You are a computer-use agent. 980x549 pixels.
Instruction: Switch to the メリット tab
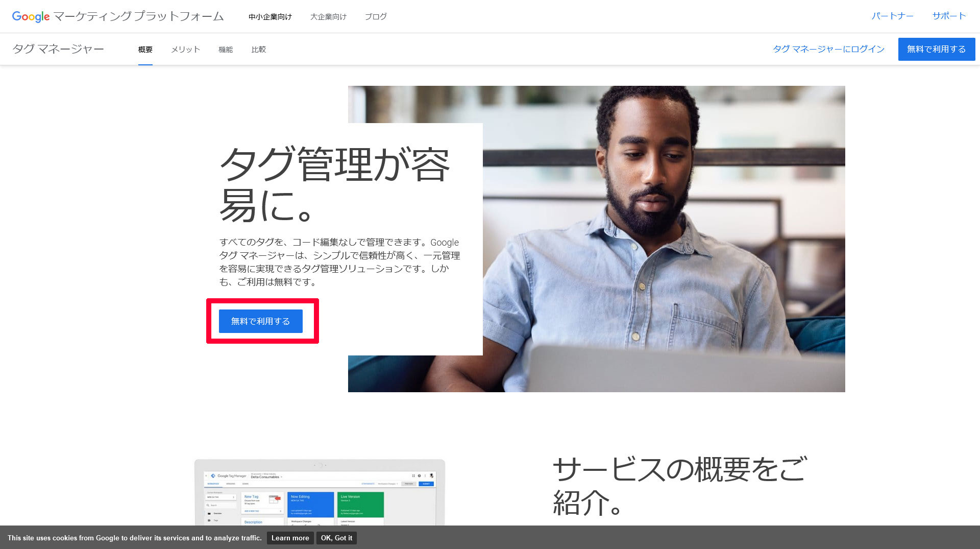[185, 50]
